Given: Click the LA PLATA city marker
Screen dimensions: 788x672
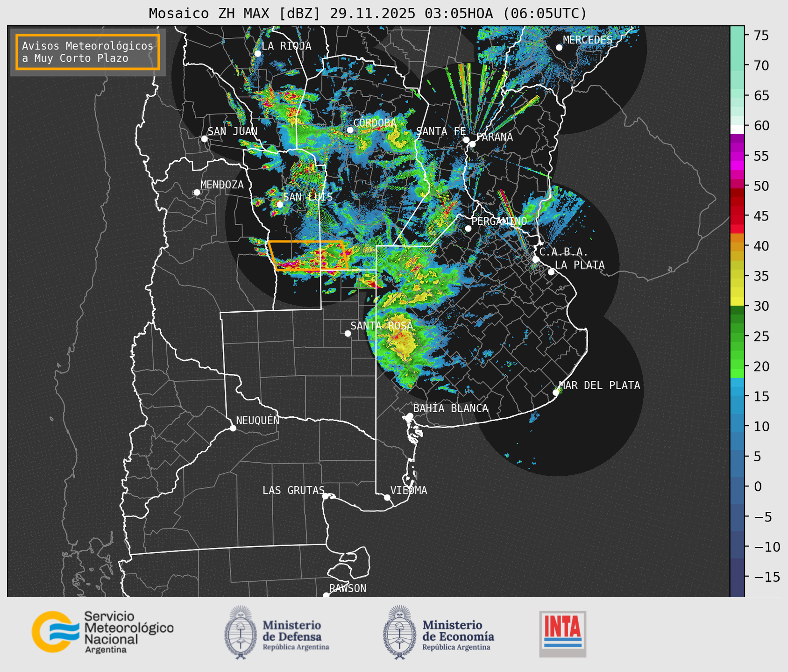Looking at the screenshot, I should point(551,272).
